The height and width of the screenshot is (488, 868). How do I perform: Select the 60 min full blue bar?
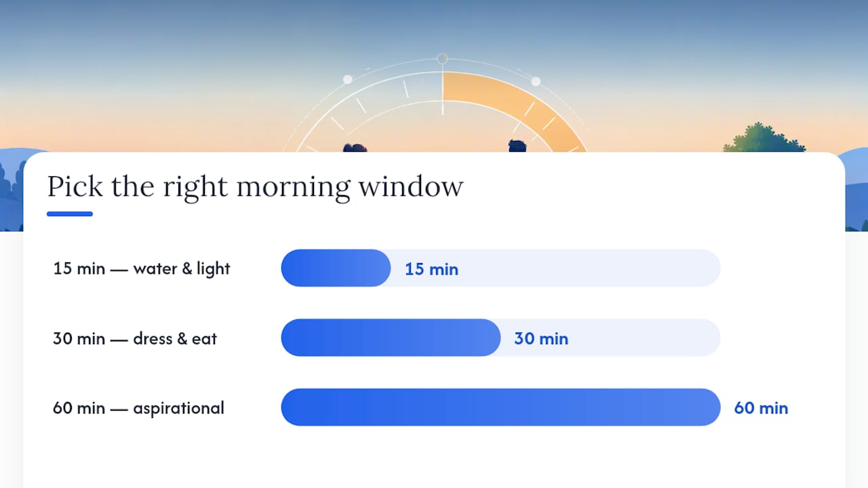coord(500,407)
